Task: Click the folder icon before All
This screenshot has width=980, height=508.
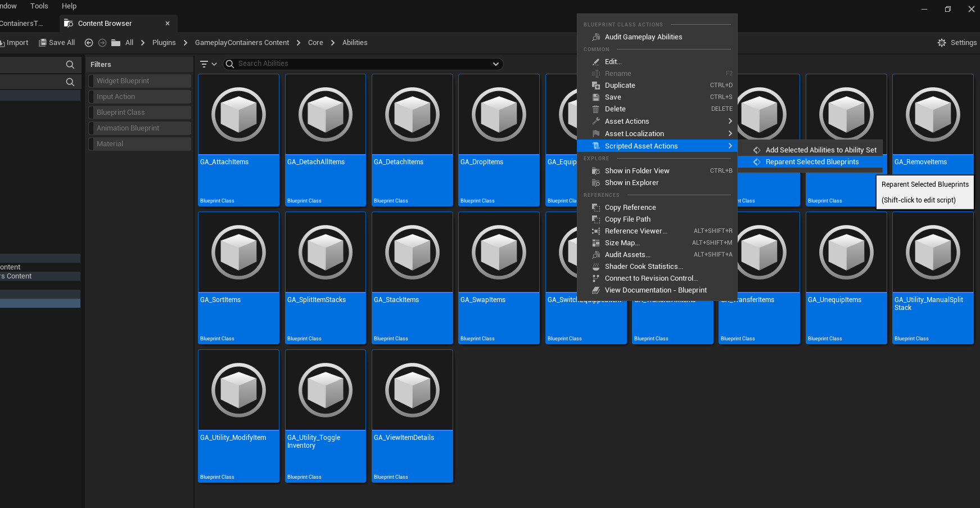Action: pyautogui.click(x=116, y=43)
